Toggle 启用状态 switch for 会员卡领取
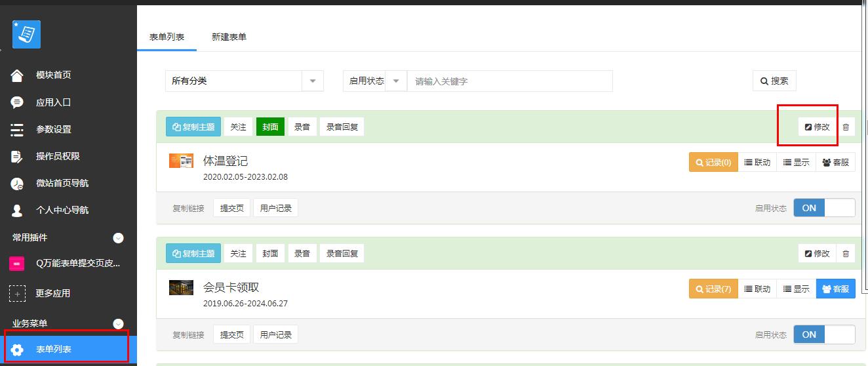Viewport: 868px width, 366px height. coord(824,335)
